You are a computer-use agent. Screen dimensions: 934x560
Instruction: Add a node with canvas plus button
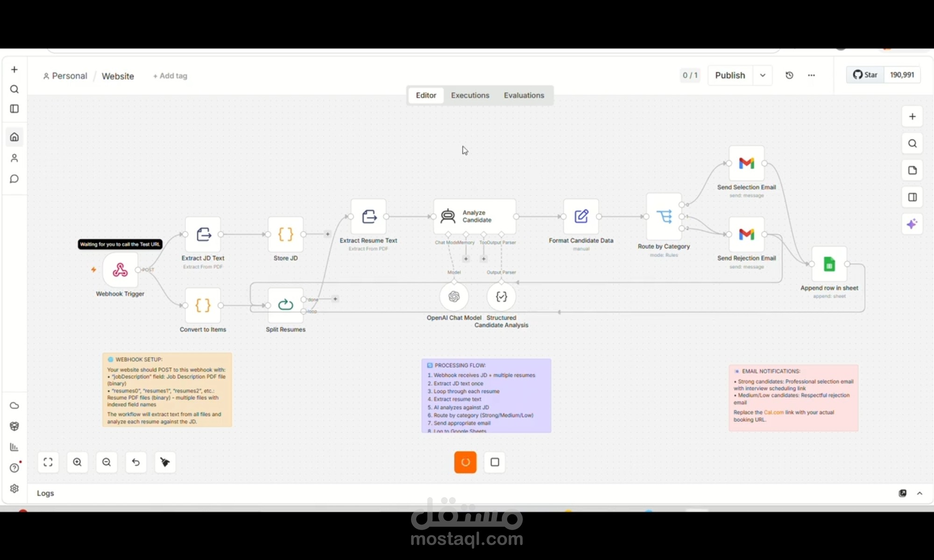point(913,117)
